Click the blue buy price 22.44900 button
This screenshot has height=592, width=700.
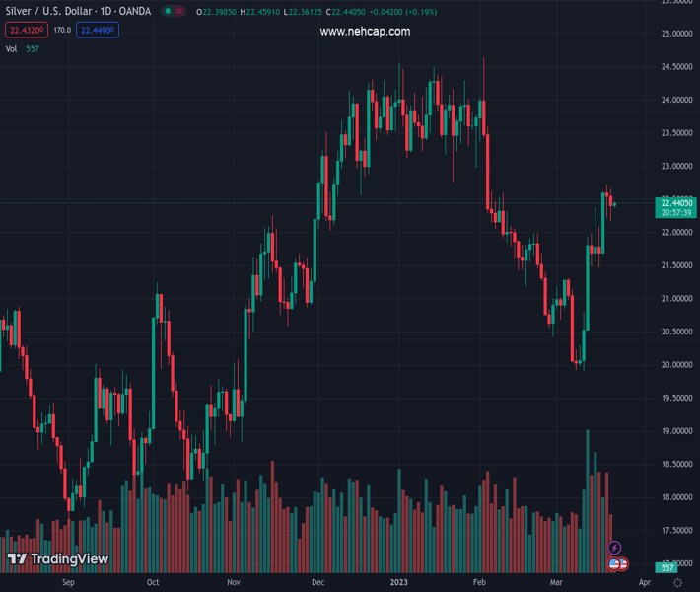click(x=99, y=31)
